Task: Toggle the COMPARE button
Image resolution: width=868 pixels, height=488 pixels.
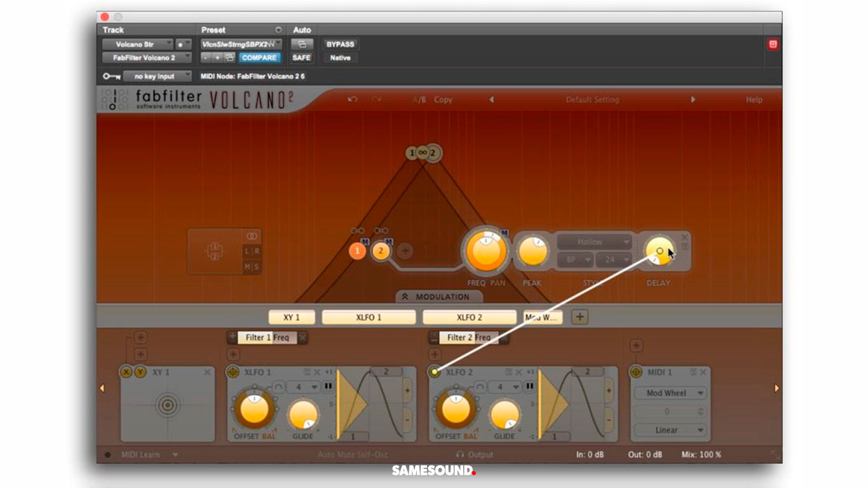Action: pyautogui.click(x=259, y=58)
